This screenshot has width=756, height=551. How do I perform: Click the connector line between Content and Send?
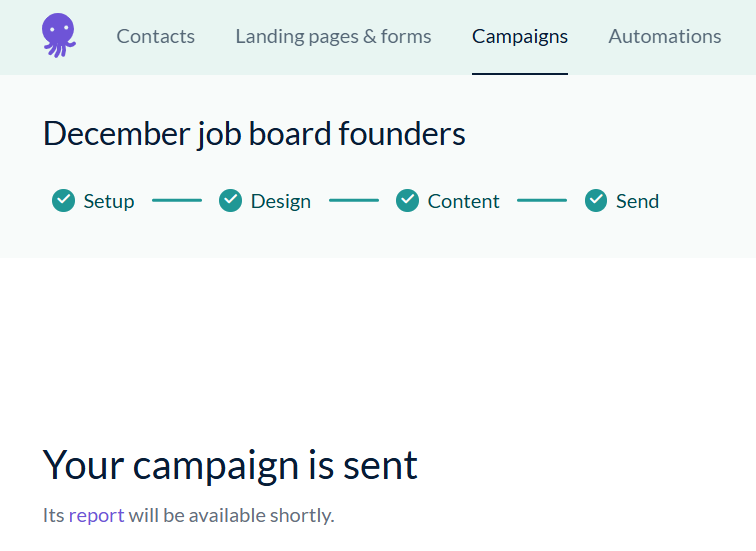pos(542,201)
